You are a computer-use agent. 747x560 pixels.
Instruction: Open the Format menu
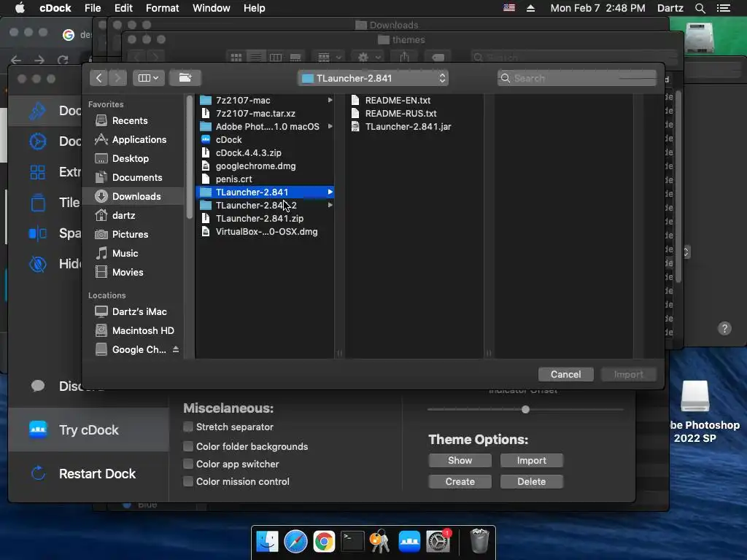tap(162, 8)
